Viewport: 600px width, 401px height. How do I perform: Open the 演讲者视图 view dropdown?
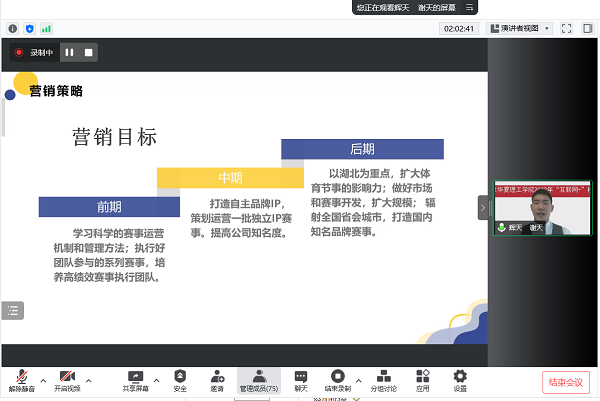pos(519,28)
